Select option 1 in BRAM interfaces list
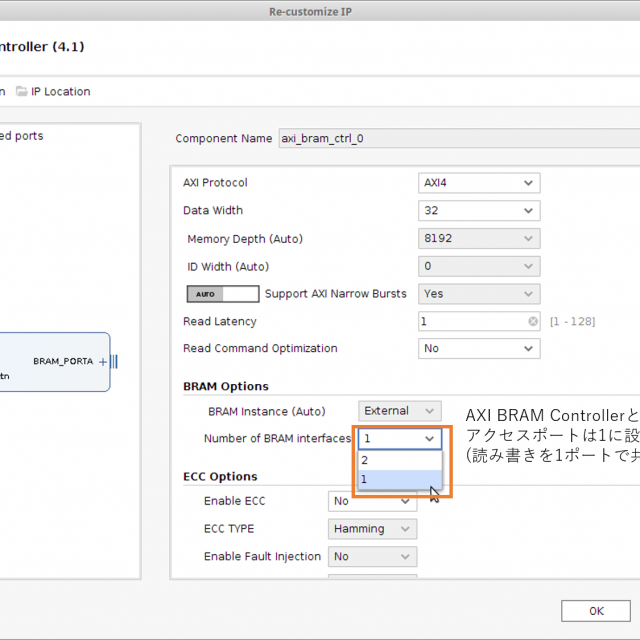The image size is (640, 640). pyautogui.click(x=399, y=480)
